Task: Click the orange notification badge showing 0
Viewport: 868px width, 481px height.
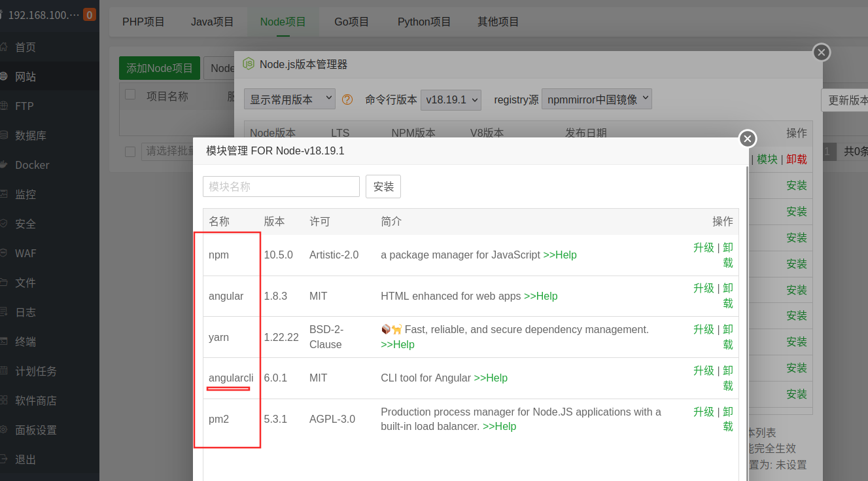Action: [90, 14]
